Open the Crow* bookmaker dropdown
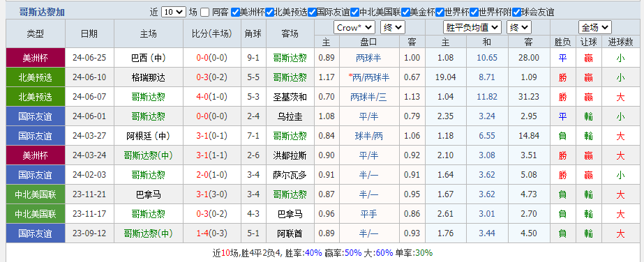The height and width of the screenshot is (262, 644). tap(354, 27)
